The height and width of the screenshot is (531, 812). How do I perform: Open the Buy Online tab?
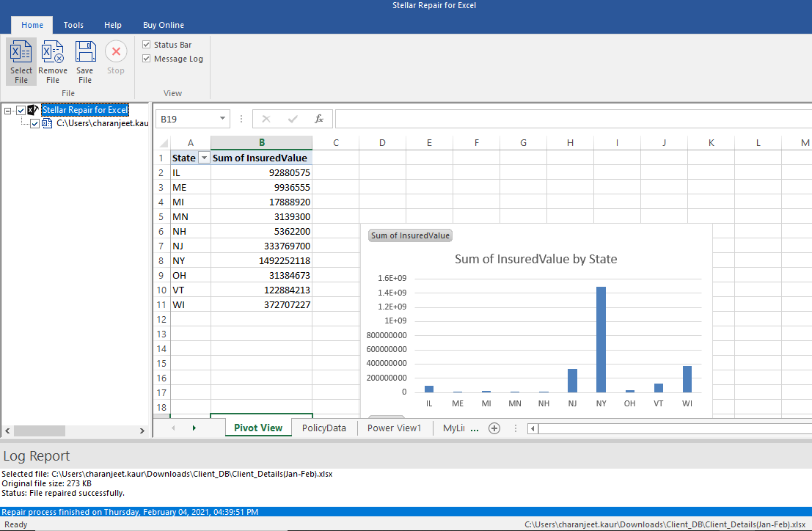[164, 25]
